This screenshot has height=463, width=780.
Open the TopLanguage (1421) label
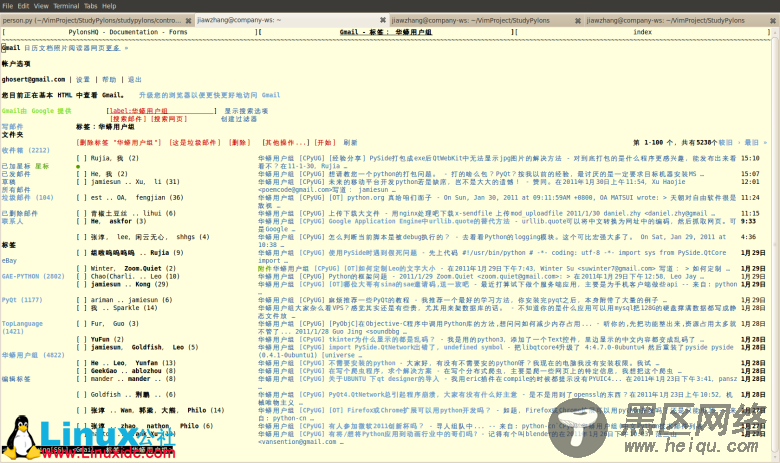point(22,327)
